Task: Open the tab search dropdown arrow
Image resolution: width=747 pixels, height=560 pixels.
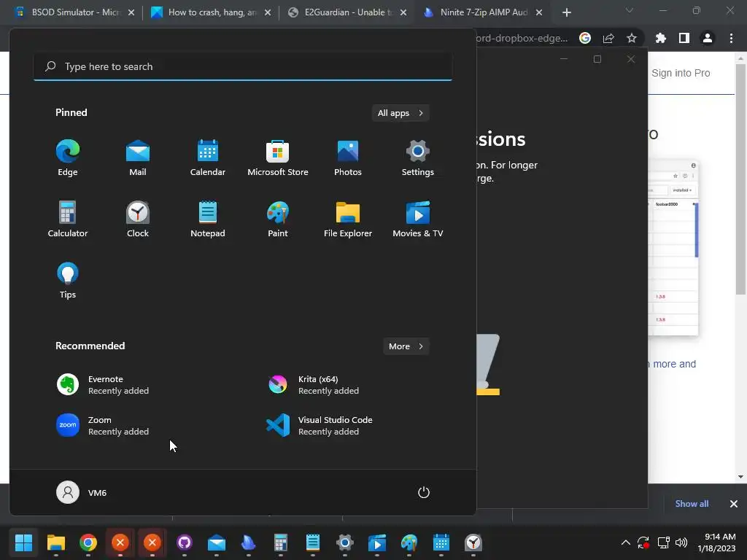Action: coord(630,10)
